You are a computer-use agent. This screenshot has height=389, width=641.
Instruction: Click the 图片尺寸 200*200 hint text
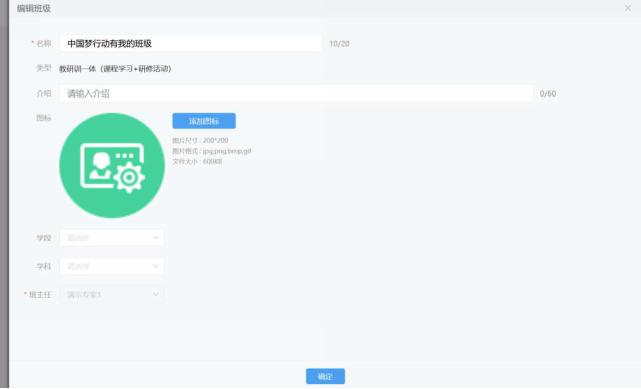coord(200,141)
